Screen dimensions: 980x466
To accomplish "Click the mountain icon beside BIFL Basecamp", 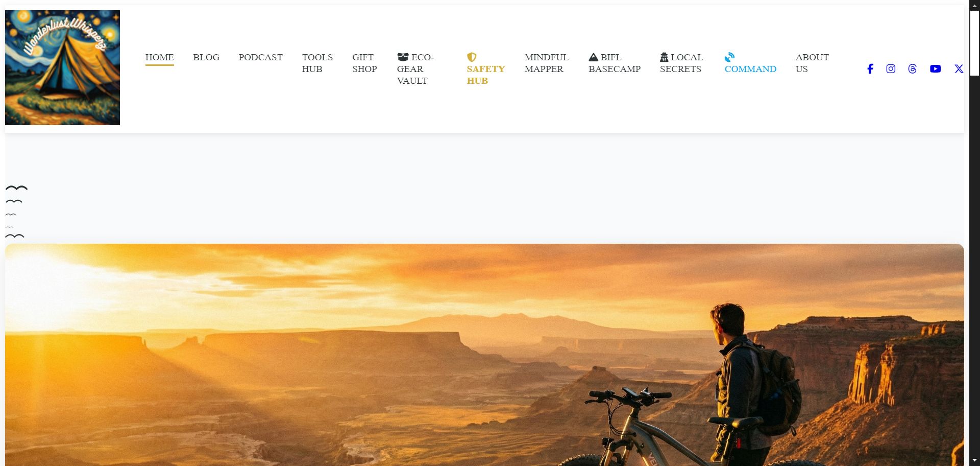I will (593, 57).
